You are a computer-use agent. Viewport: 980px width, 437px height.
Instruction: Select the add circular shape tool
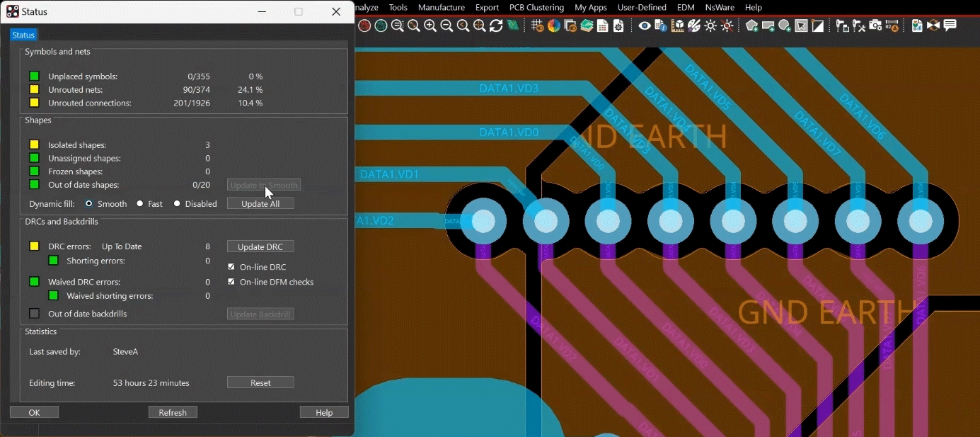click(785, 25)
